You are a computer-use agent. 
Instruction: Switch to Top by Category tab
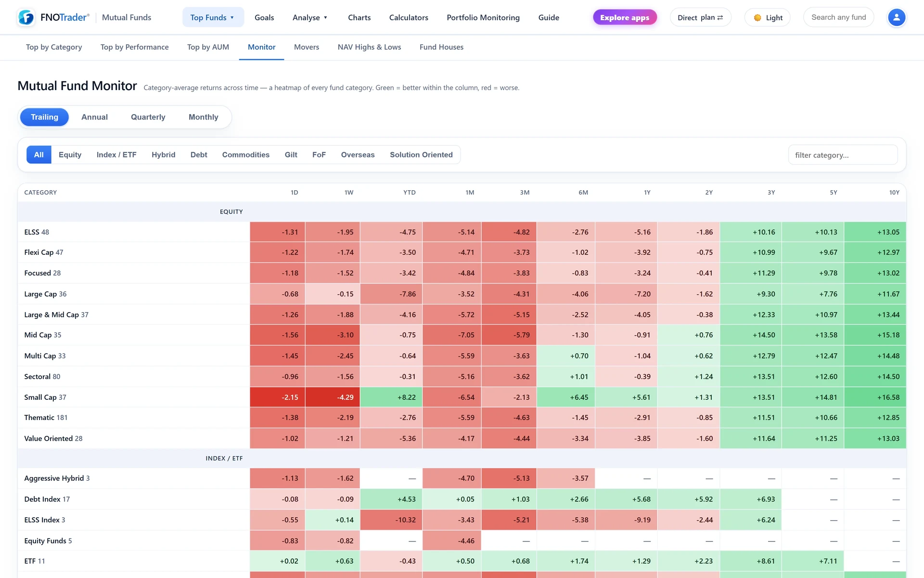point(54,47)
